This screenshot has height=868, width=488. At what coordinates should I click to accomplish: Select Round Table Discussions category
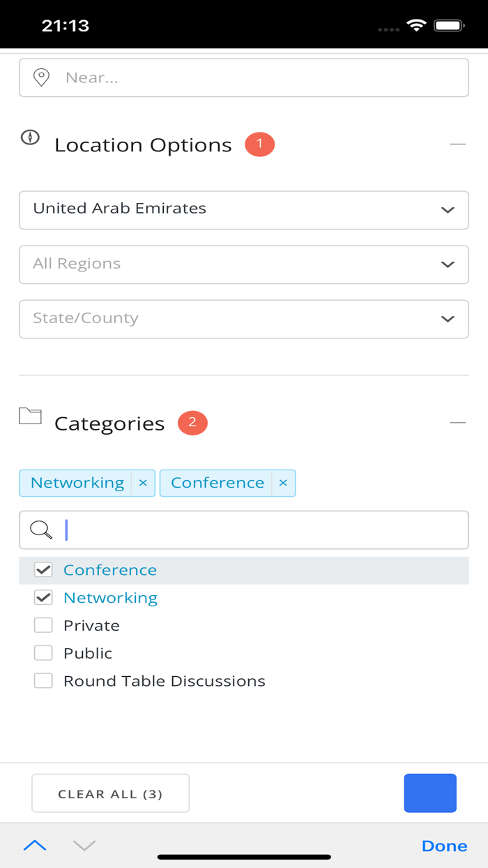(x=43, y=680)
